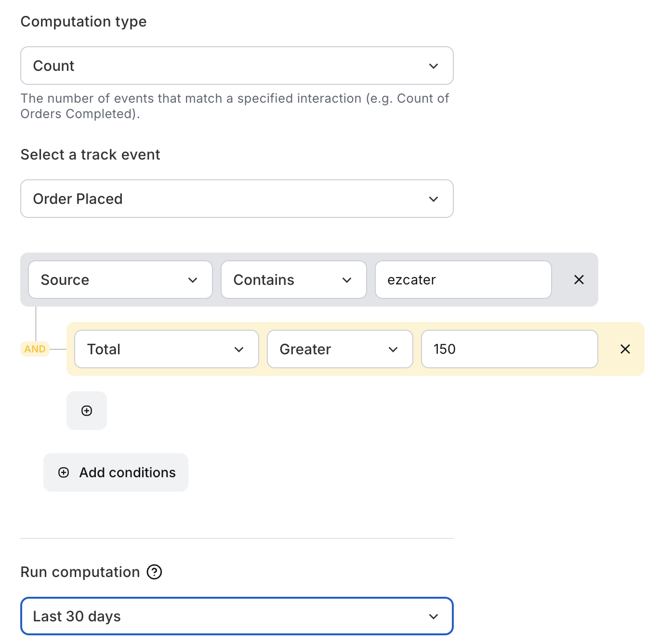Click the plus icon inside Add conditions

coord(64,472)
